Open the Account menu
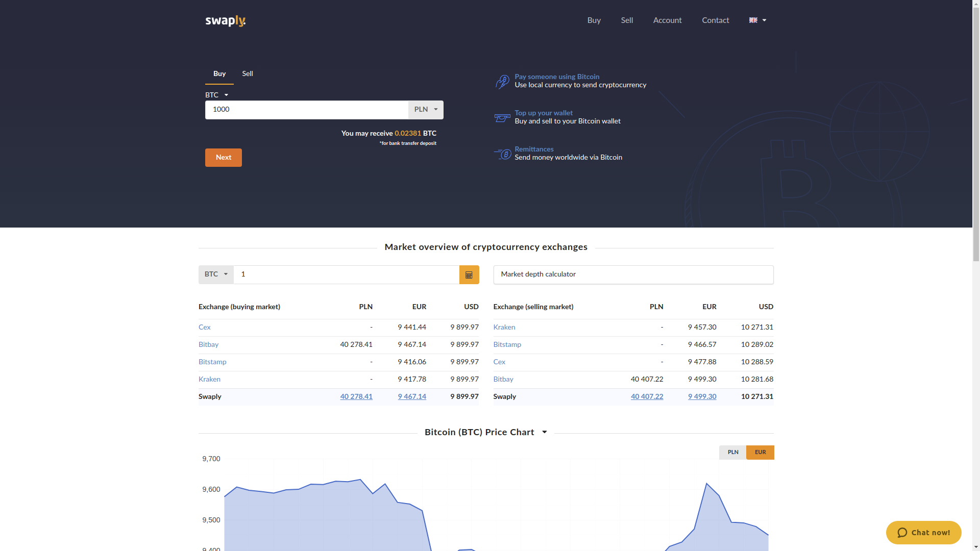Image resolution: width=980 pixels, height=551 pixels. click(667, 20)
